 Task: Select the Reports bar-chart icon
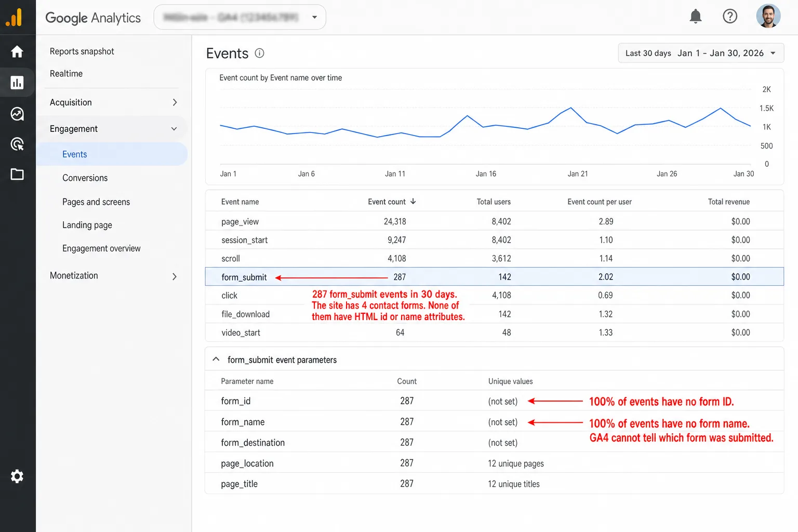(17, 82)
